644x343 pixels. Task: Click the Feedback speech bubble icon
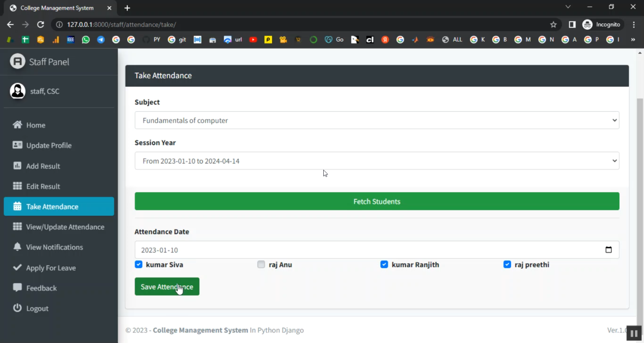[x=17, y=288]
